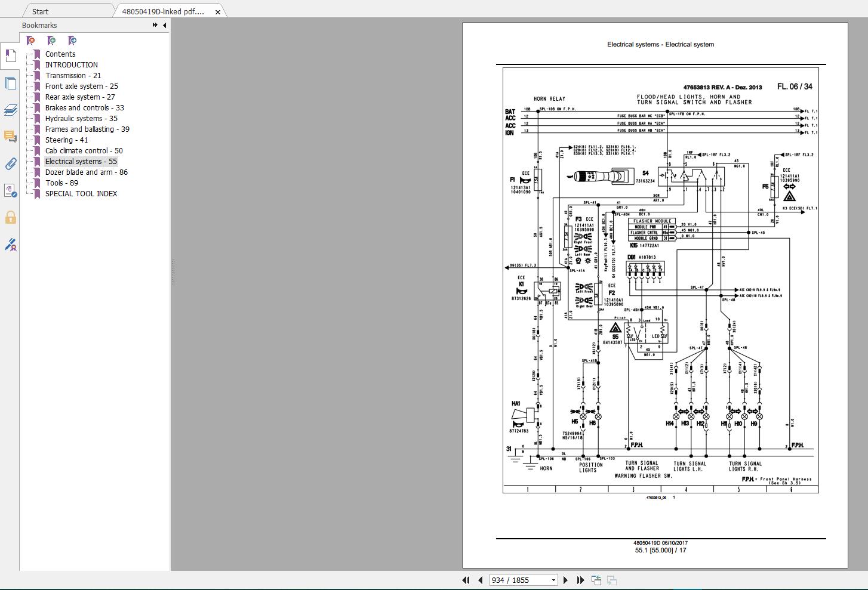Switch to the Start tab
Screen dimensions: 868x590
tap(40, 11)
